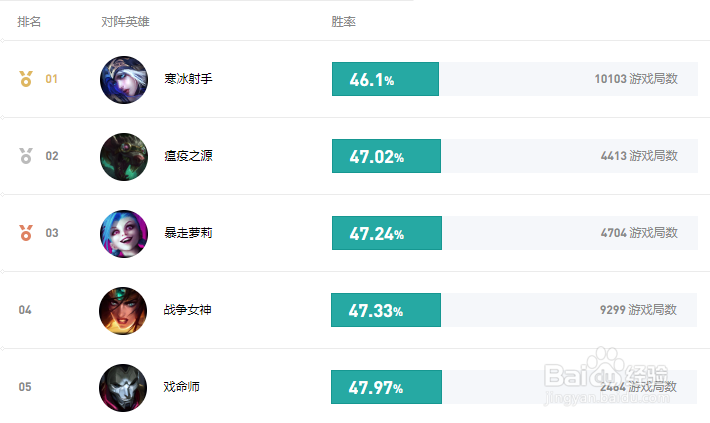Click the 46.1% win rate bar
The height and width of the screenshot is (423, 710).
[385, 79]
